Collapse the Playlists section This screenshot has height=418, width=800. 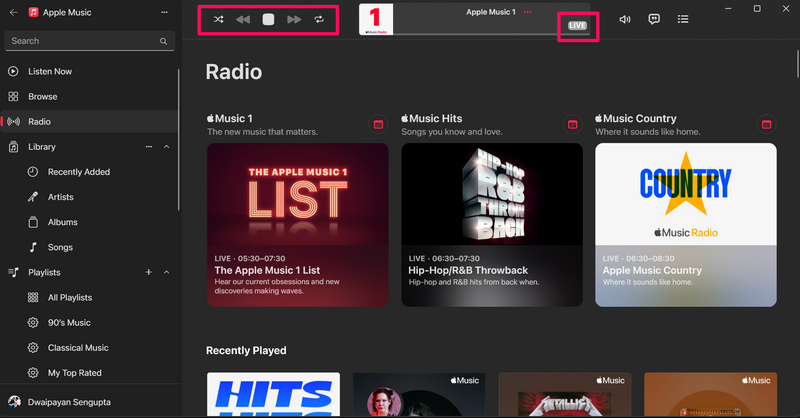click(167, 272)
